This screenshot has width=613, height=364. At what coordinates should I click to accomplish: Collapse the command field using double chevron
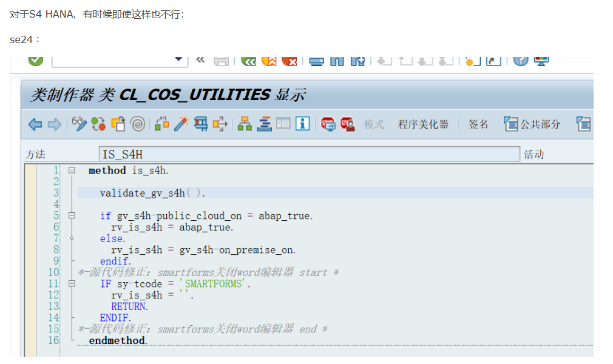click(x=200, y=59)
